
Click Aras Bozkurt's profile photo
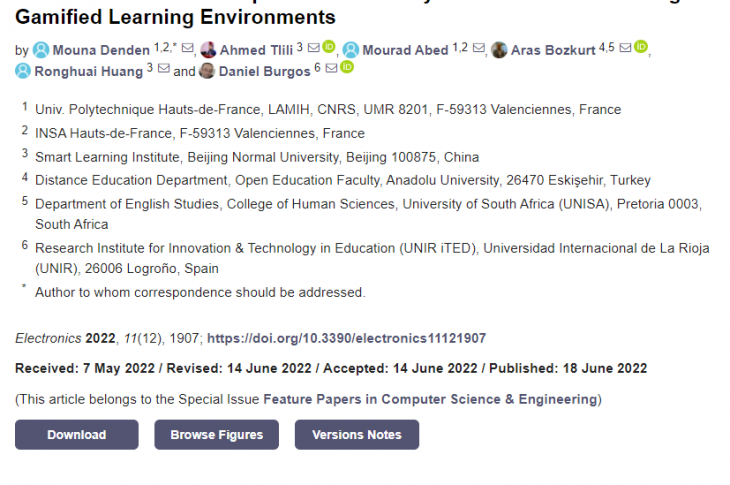499,50
